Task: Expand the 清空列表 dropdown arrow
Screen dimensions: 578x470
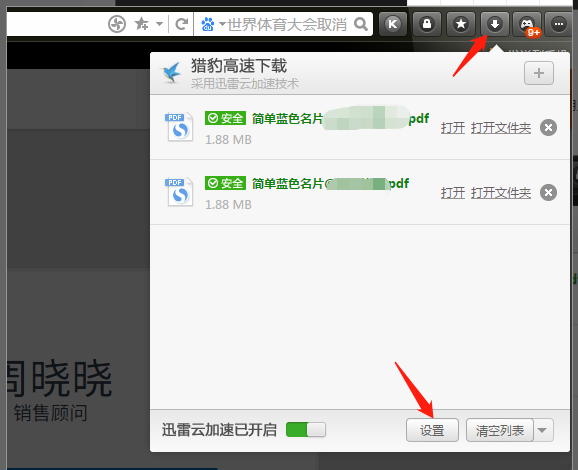Action: [x=542, y=430]
